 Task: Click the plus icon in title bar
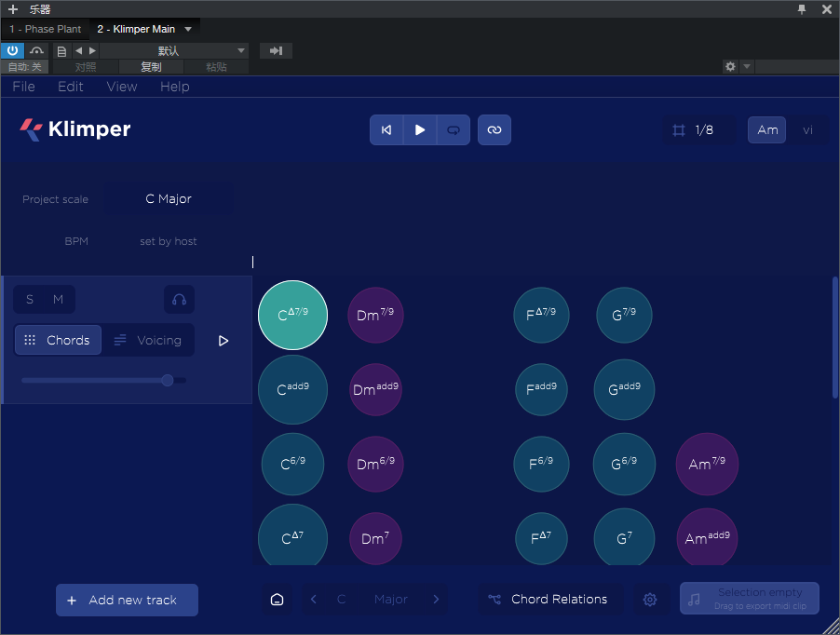[13, 9]
